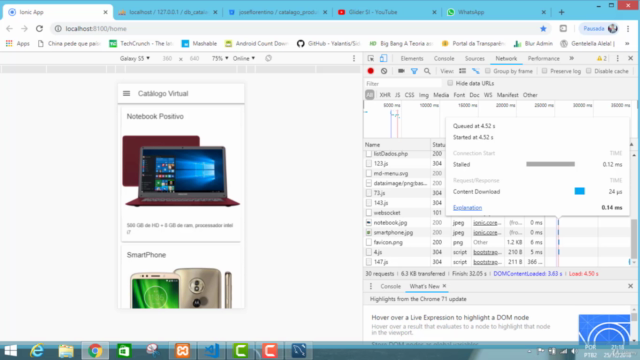Screen dimensions: 640x360
Task: Click the record network log button
Action: click(370, 71)
